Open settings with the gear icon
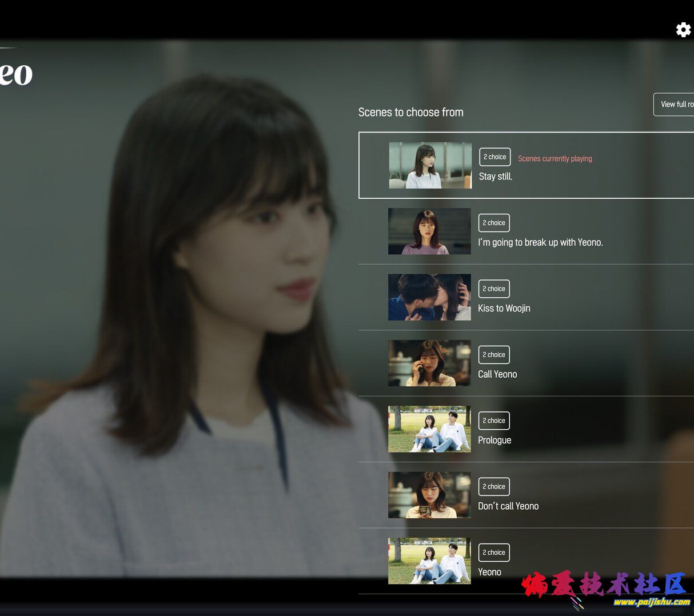This screenshot has width=694, height=616. tap(683, 30)
